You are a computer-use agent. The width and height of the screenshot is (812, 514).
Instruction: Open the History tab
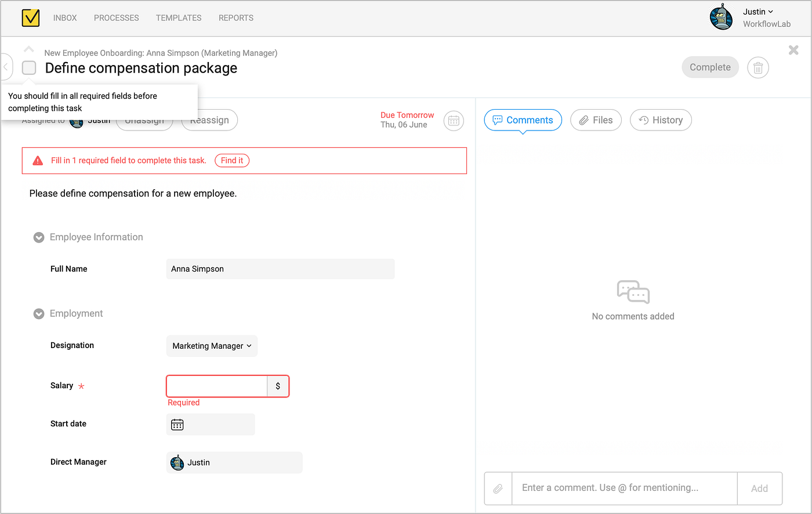click(x=661, y=120)
